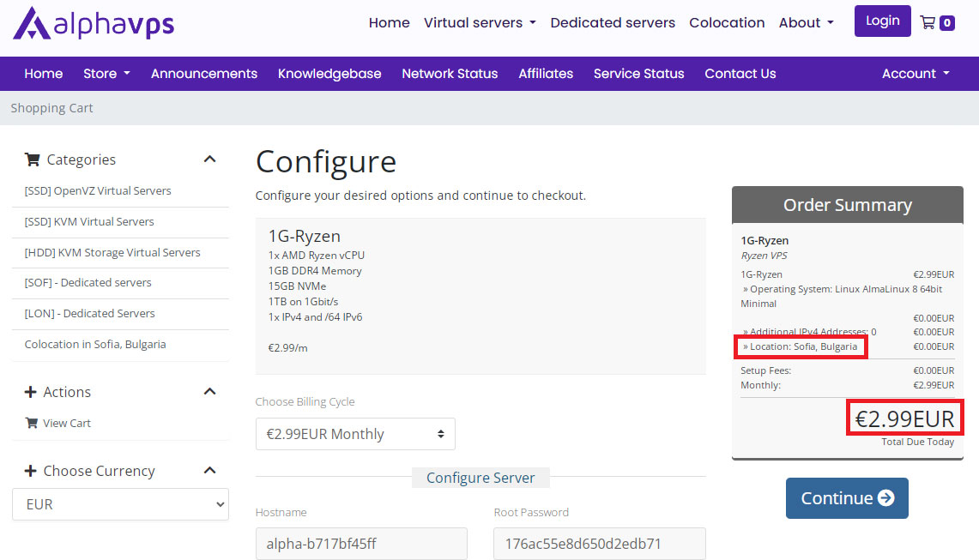
Task: Open the EUR currency selector
Action: tap(120, 504)
